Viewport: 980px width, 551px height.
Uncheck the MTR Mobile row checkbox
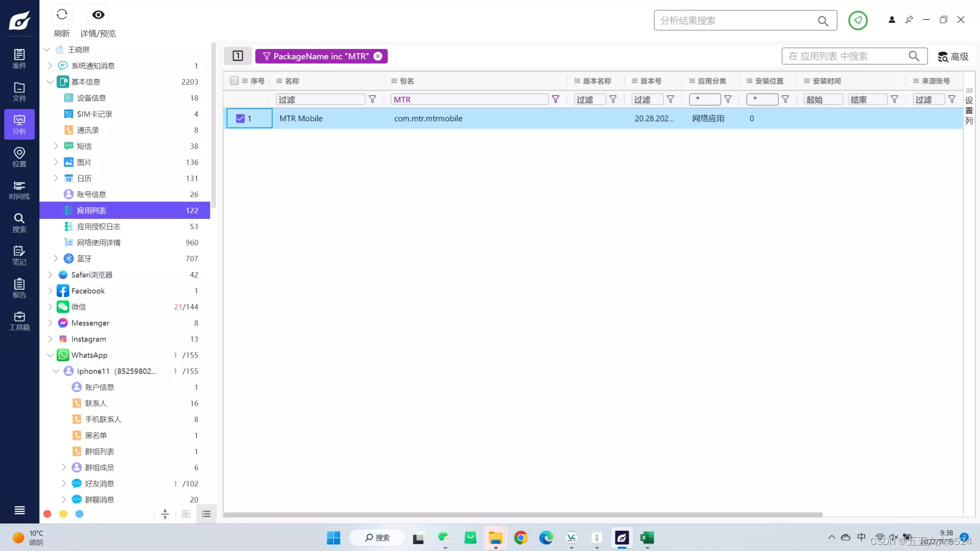[x=240, y=118]
